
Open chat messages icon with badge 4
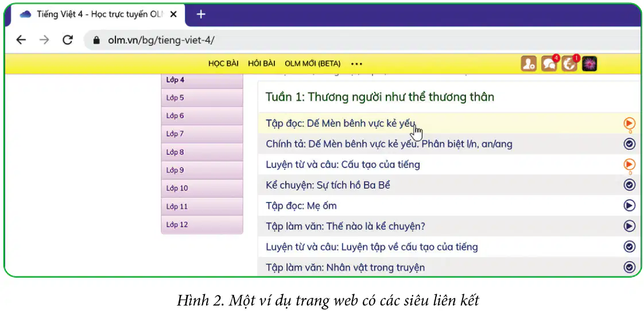(x=549, y=64)
